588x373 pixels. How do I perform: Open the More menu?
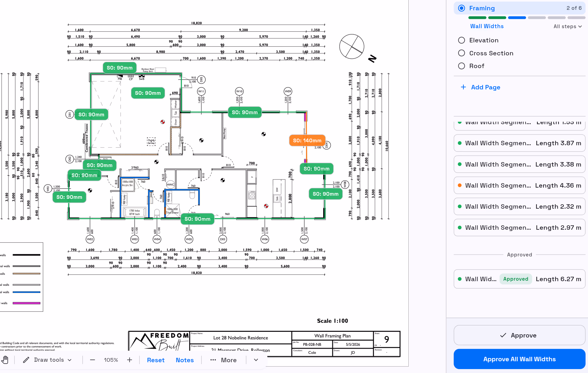223,360
